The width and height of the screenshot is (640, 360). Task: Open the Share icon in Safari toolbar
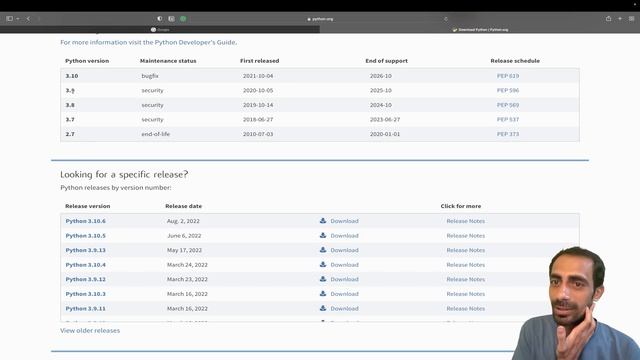pos(608,18)
